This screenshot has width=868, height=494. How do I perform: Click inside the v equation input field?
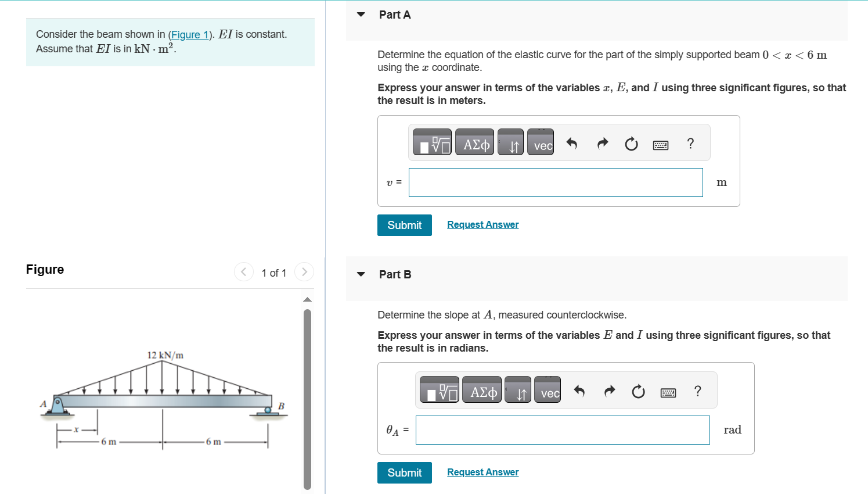coord(556,182)
